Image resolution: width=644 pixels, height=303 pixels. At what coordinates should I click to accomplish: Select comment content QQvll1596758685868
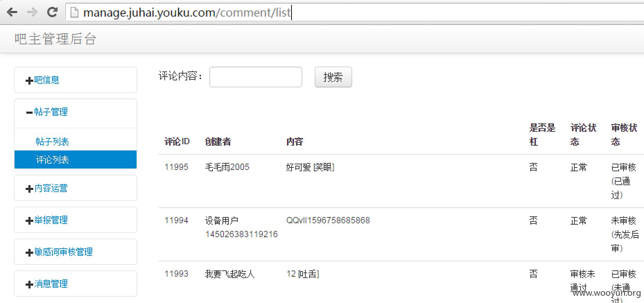pos(328,220)
